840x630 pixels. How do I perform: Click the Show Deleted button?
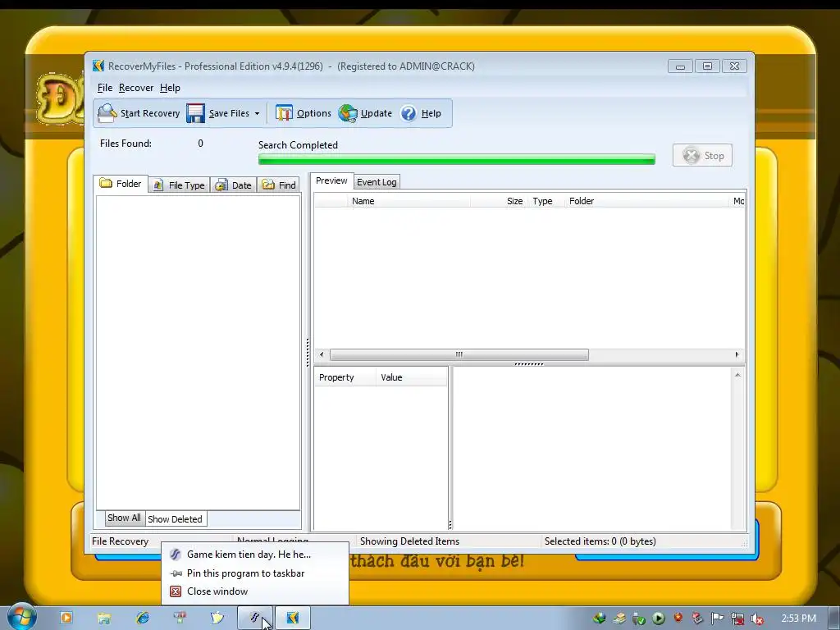[176, 519]
